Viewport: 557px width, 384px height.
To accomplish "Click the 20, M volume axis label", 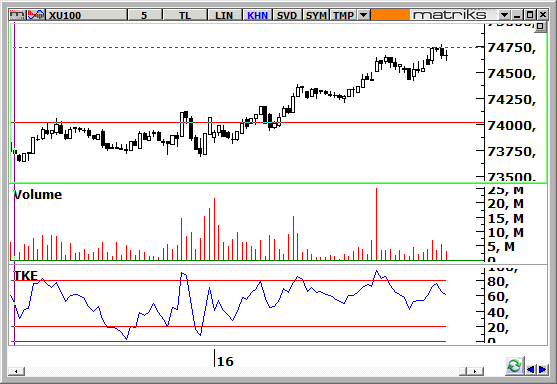I will 506,204.
